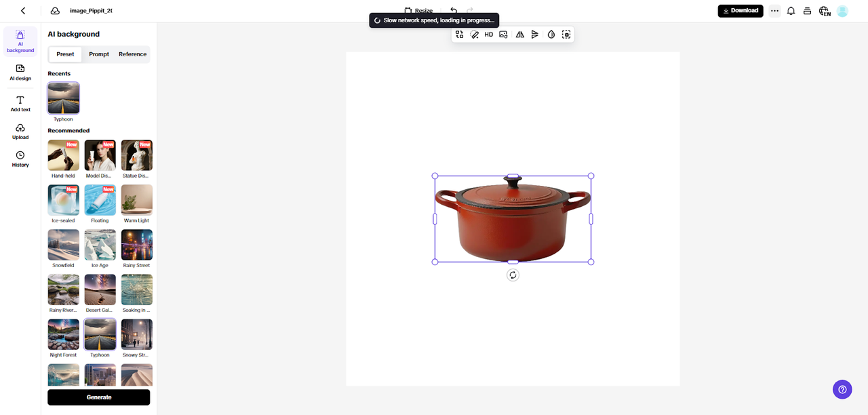Open the History panel
868x415 pixels.
pos(20,159)
